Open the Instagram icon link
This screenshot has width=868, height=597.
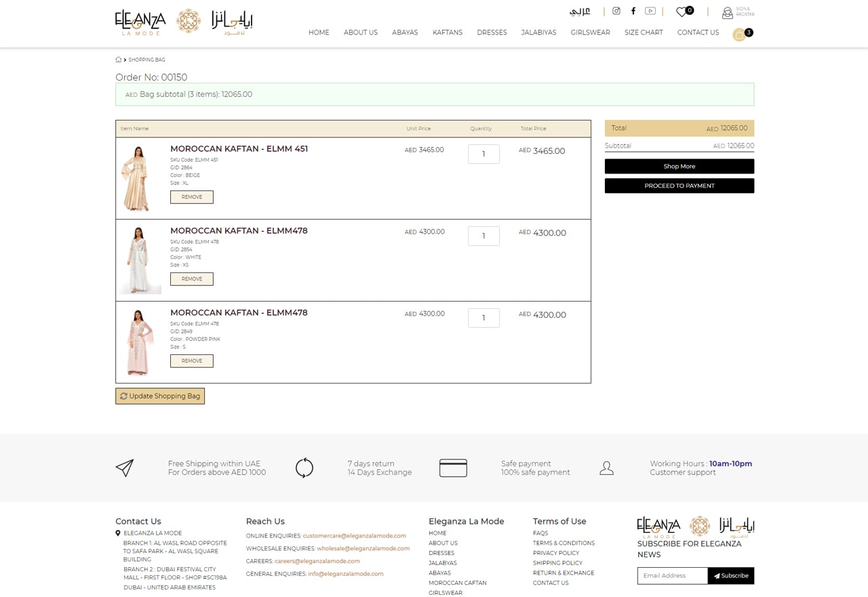click(x=616, y=11)
